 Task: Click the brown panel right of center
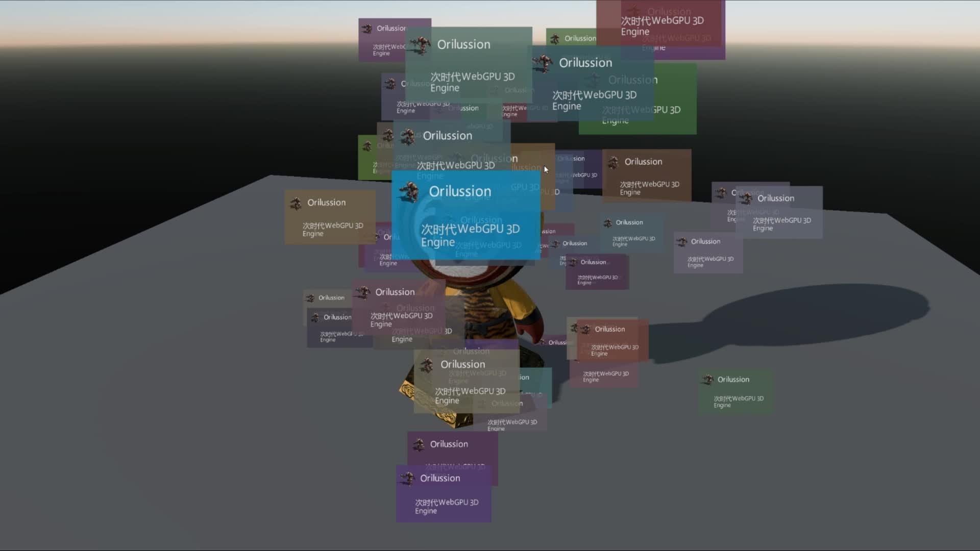coord(647,175)
